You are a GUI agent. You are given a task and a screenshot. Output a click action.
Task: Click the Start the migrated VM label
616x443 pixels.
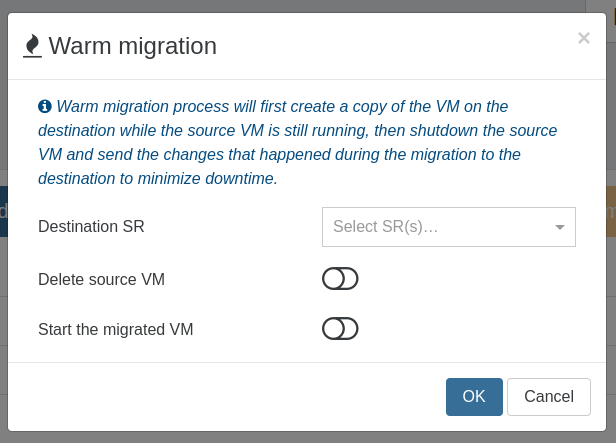116,330
